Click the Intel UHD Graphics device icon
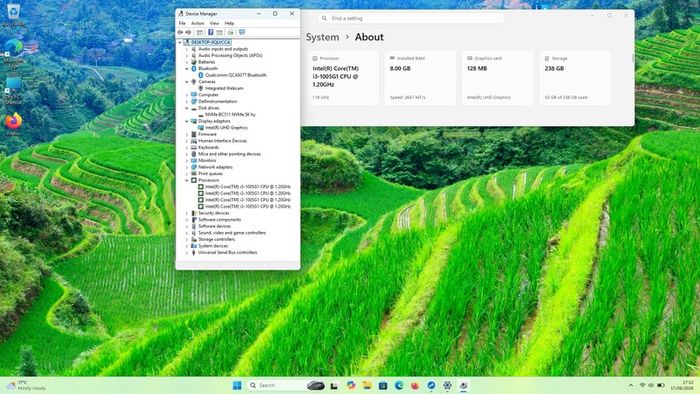This screenshot has width=700, height=394. (x=201, y=128)
